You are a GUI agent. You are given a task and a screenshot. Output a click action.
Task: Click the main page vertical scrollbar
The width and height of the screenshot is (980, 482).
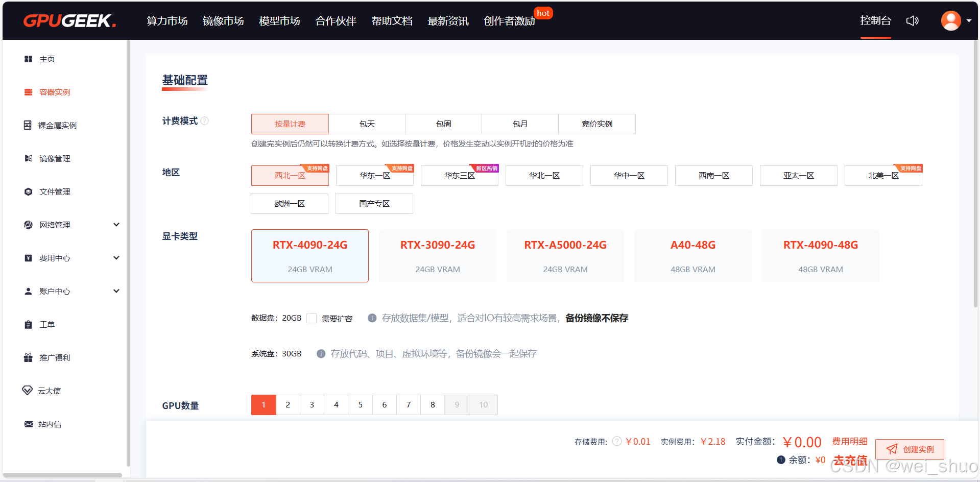coord(976,174)
